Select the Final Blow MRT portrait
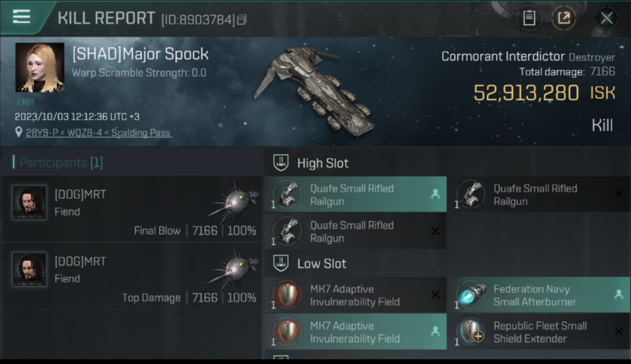The image size is (631, 364). pos(30,202)
